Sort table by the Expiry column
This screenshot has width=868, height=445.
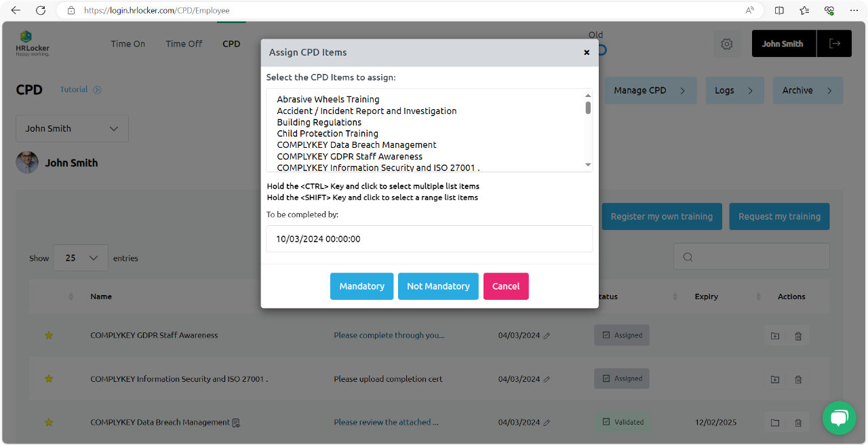(706, 296)
